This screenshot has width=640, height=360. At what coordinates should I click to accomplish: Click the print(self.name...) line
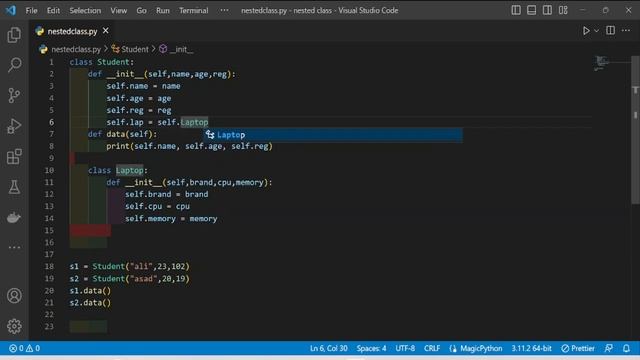point(189,146)
